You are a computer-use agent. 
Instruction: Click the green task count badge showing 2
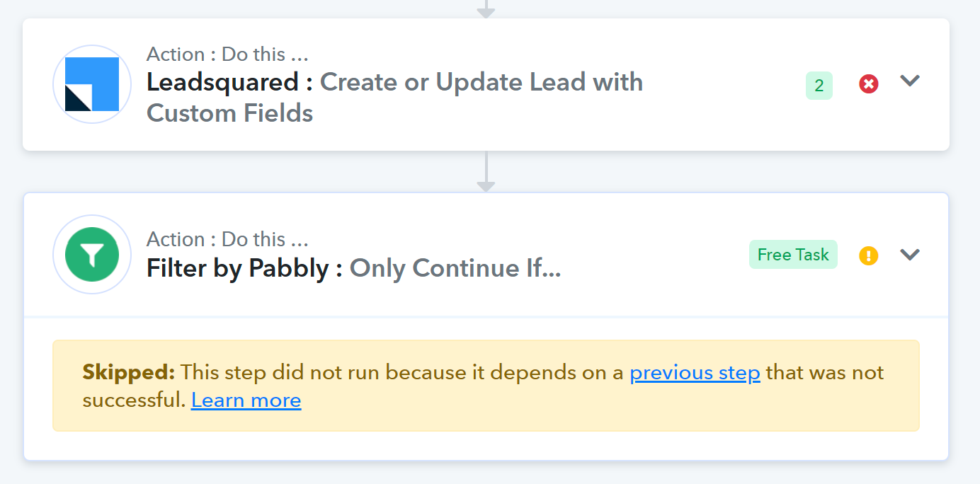coord(819,86)
